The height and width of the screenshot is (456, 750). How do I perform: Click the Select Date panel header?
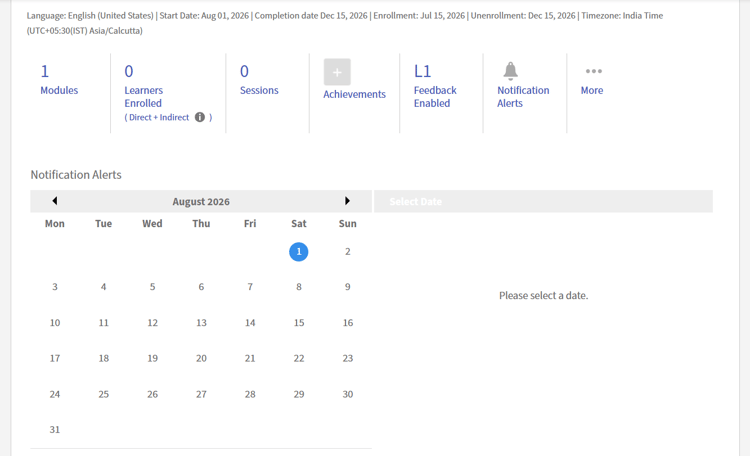coord(543,201)
